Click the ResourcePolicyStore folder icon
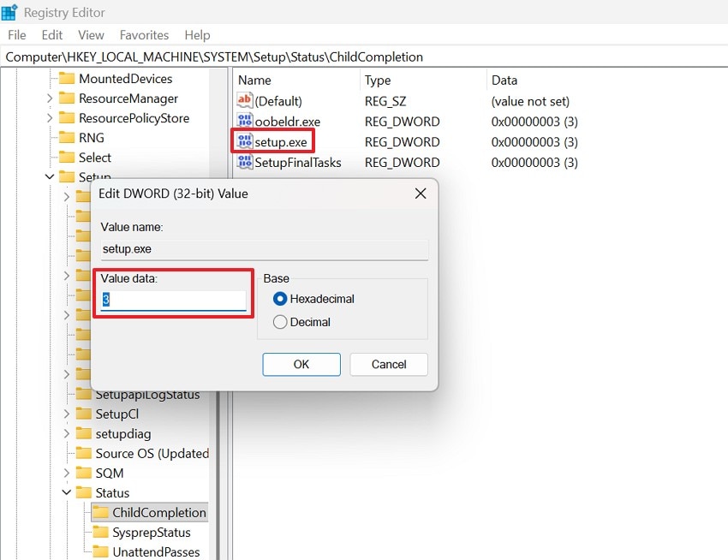The height and width of the screenshot is (560, 728). coord(67,117)
